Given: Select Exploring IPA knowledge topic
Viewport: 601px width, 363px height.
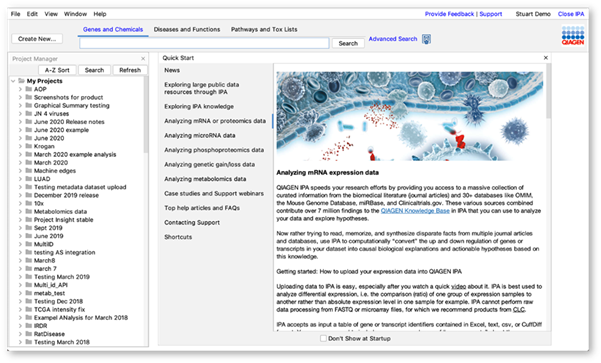Looking at the screenshot, I should 199,106.
